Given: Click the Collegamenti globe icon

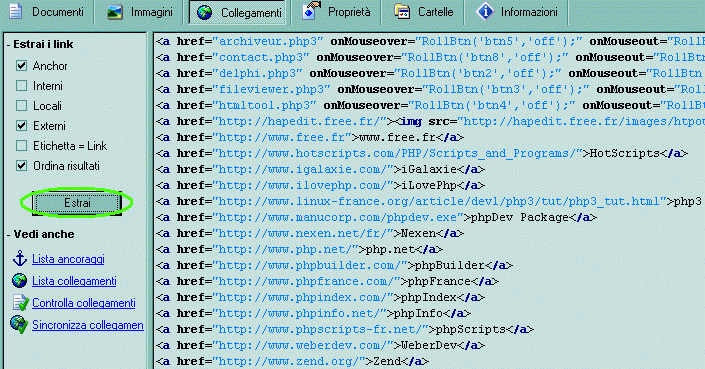Looking at the screenshot, I should [205, 13].
